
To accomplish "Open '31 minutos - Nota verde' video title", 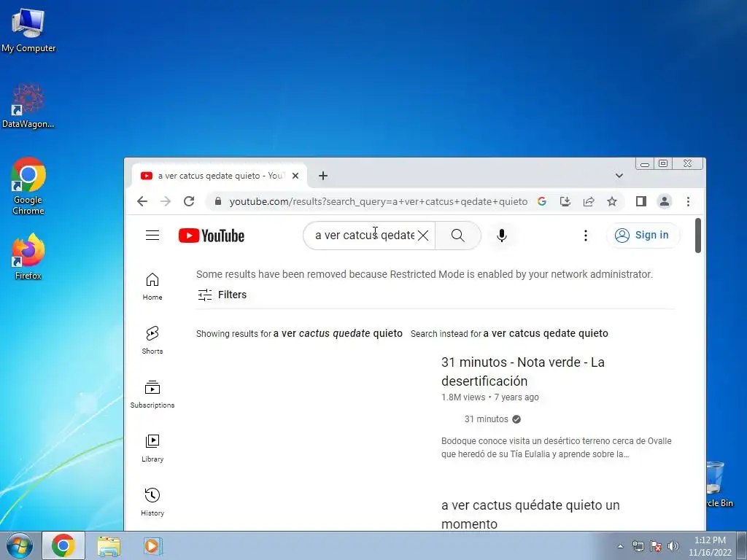I will [523, 371].
